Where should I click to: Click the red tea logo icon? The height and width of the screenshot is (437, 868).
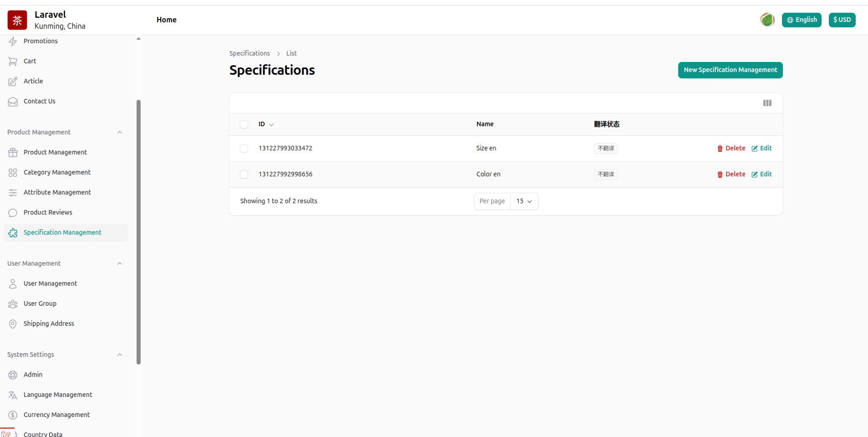pyautogui.click(x=17, y=20)
